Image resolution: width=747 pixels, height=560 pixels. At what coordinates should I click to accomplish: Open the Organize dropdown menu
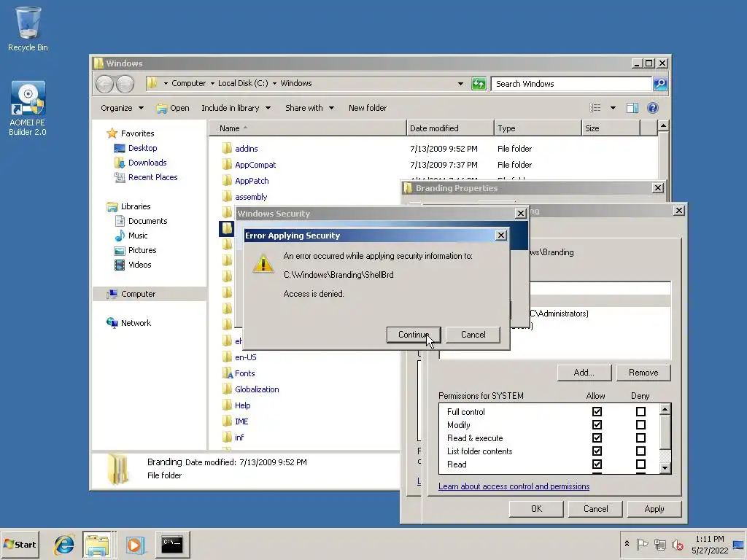pyautogui.click(x=122, y=108)
